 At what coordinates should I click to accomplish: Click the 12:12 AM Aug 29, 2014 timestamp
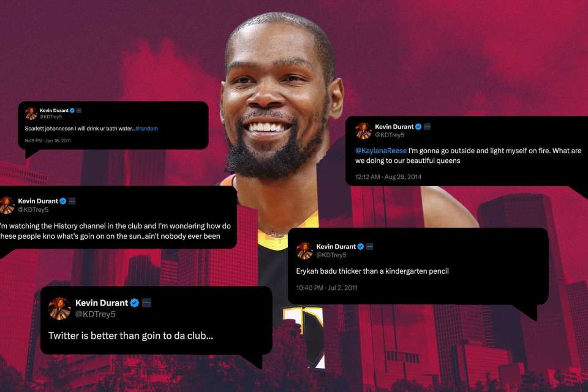(x=388, y=176)
